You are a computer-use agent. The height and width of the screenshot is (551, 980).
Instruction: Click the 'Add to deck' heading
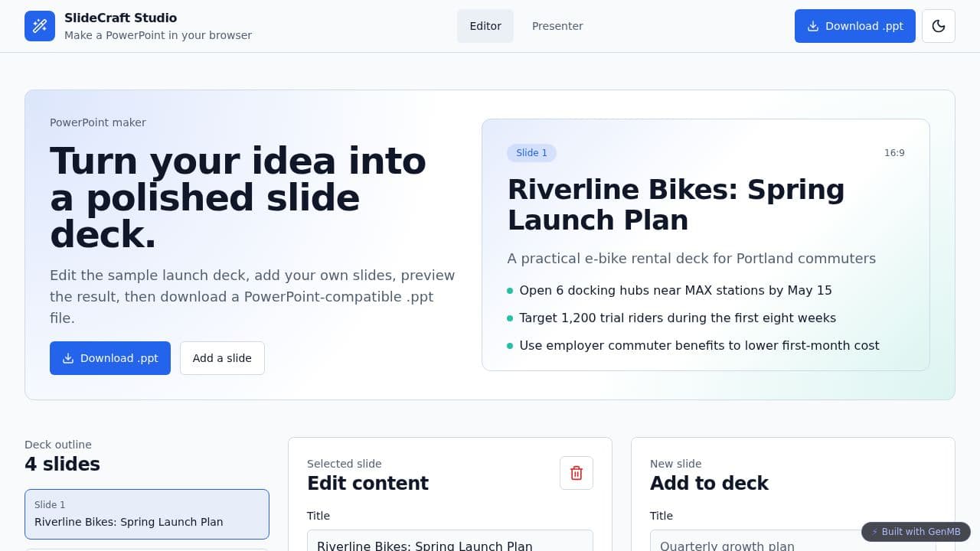[709, 483]
